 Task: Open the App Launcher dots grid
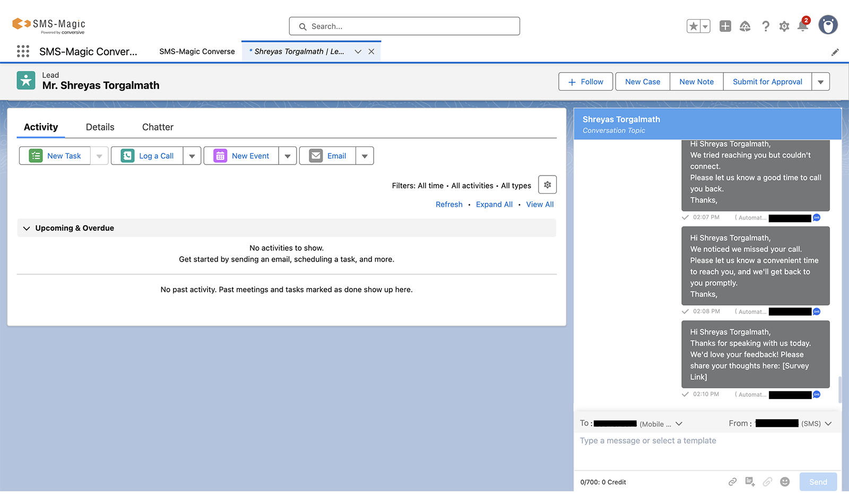tap(23, 51)
